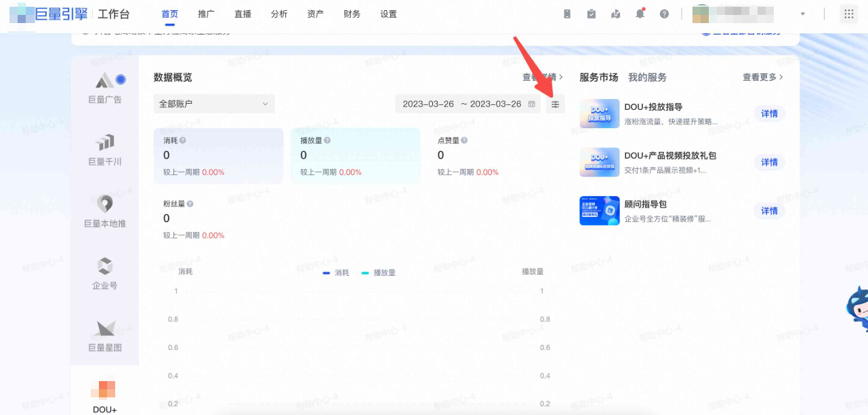Switch to the 我的服务 tab

[647, 77]
